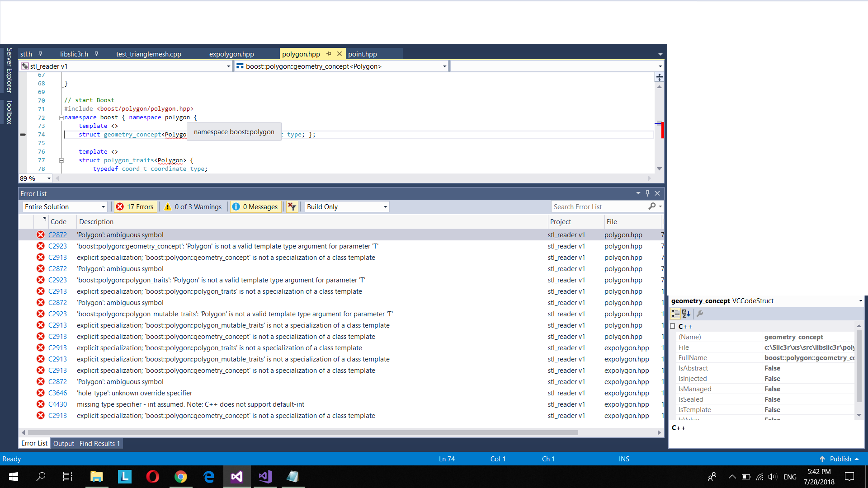Open Microsoft Edge from the taskbar
The image size is (868, 488).
(x=208, y=477)
